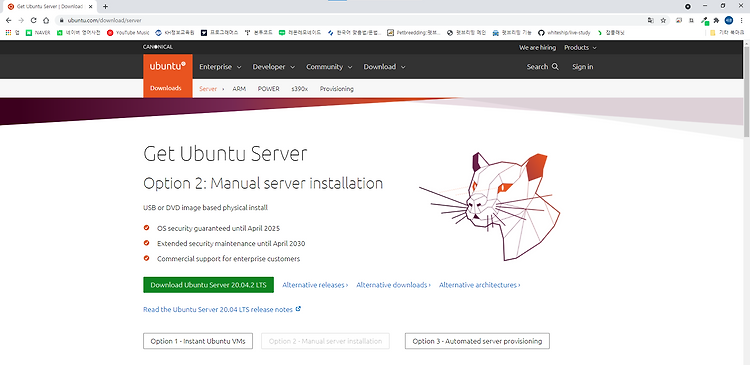The width and height of the screenshot is (750, 365).
Task: Close the Get Ubuntu Server tab
Action: tap(89, 7)
